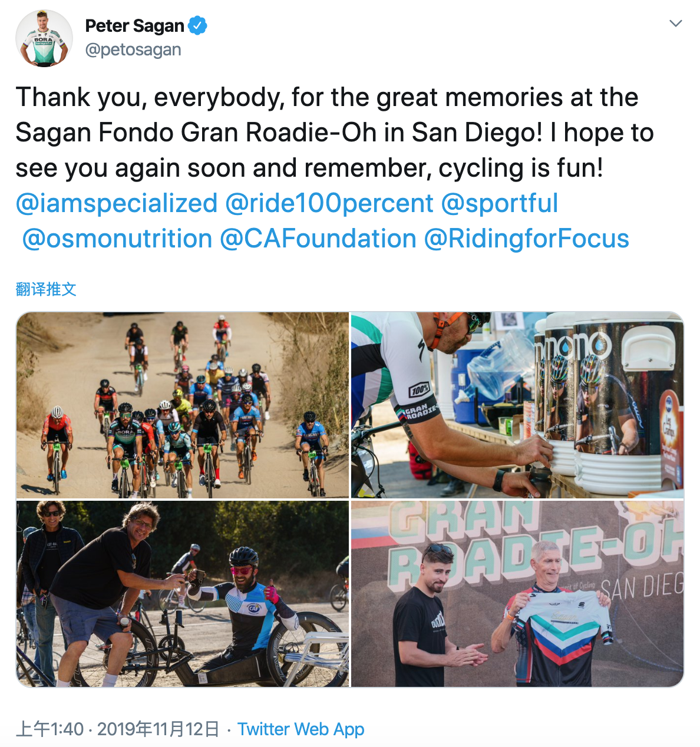Click Peter Sagan's profile avatar
Screen dimensions: 700x747
44,38
